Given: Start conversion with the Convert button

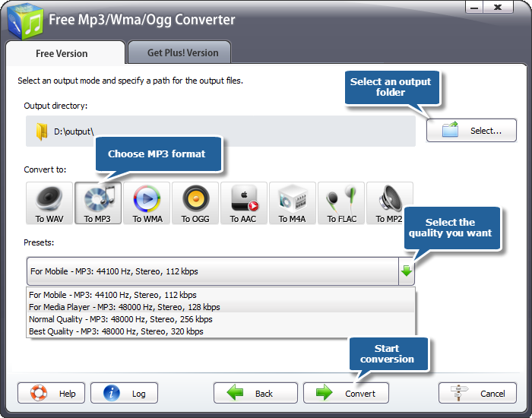Looking at the screenshot, I should [x=346, y=393].
